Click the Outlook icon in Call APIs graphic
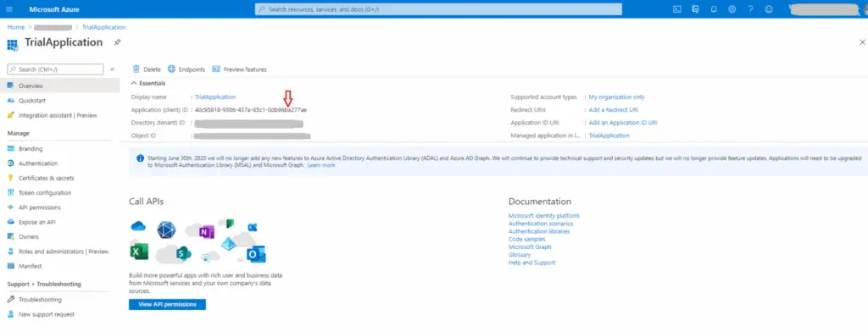 256,254
